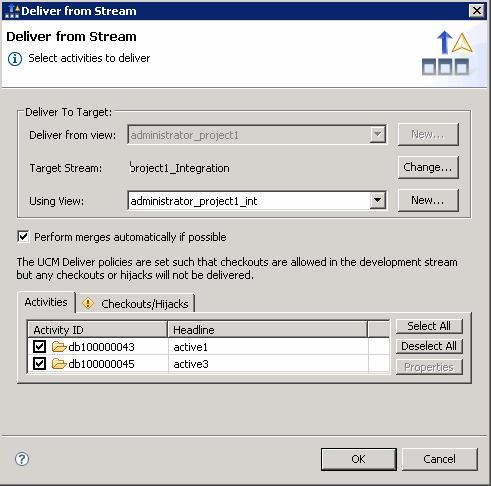Click the folder icon for db100000045
The height and width of the screenshot is (486, 491).
(59, 364)
